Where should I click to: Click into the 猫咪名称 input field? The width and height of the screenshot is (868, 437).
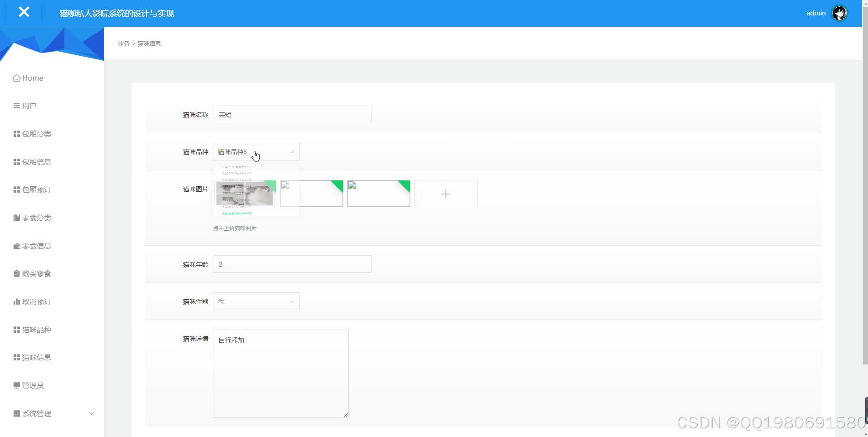pyautogui.click(x=292, y=115)
